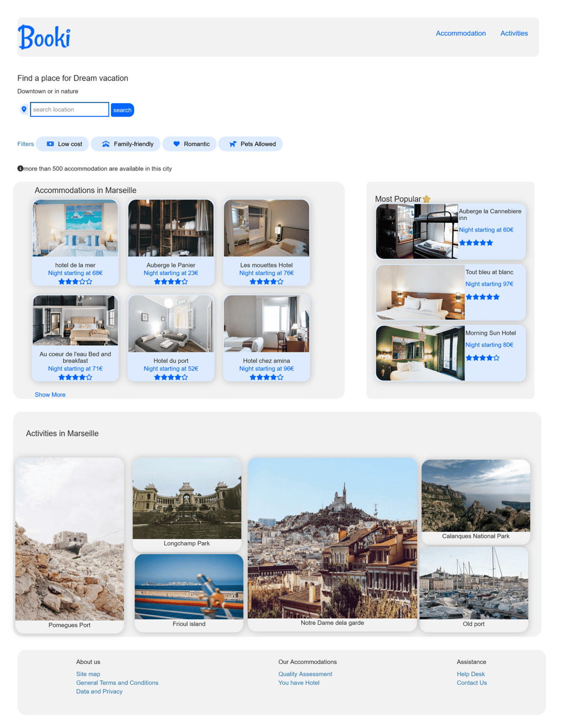Viewport: 565px width, 728px height.
Task: Enable the Family-friendly filter
Action: (126, 144)
